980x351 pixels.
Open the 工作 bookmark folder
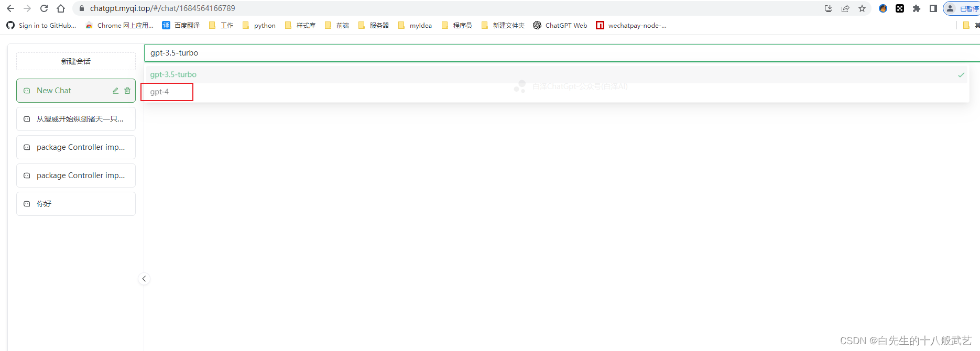(221, 25)
